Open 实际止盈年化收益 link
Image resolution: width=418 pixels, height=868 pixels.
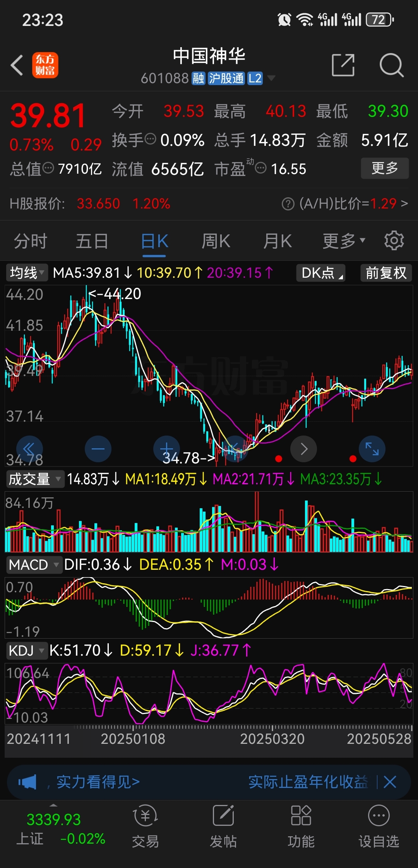pos(308,782)
